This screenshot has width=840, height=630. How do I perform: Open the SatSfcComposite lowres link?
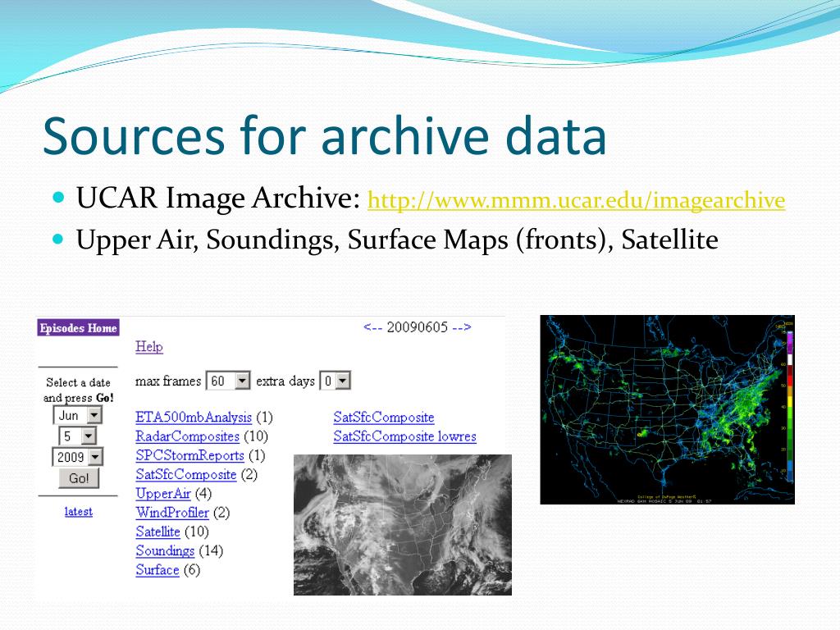[404, 436]
